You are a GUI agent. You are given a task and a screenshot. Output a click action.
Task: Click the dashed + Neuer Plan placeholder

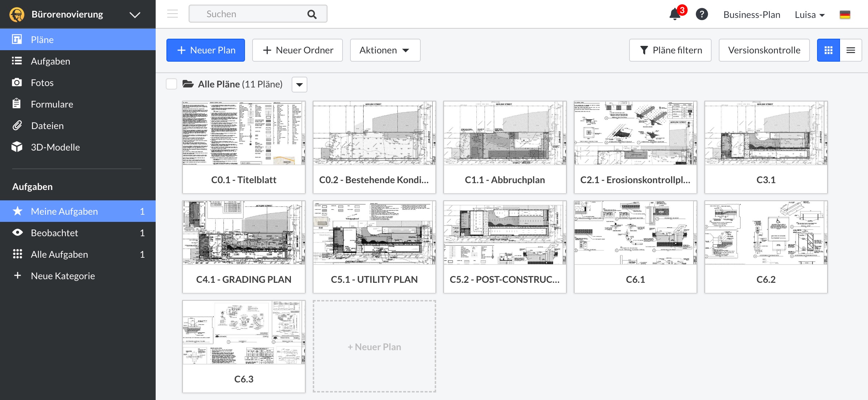pos(374,347)
